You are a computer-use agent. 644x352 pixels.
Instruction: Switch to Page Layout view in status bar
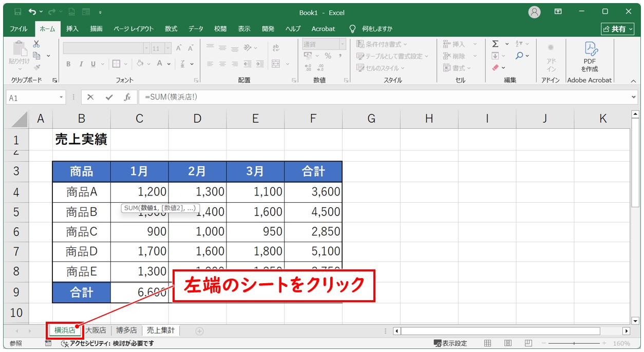pos(507,343)
